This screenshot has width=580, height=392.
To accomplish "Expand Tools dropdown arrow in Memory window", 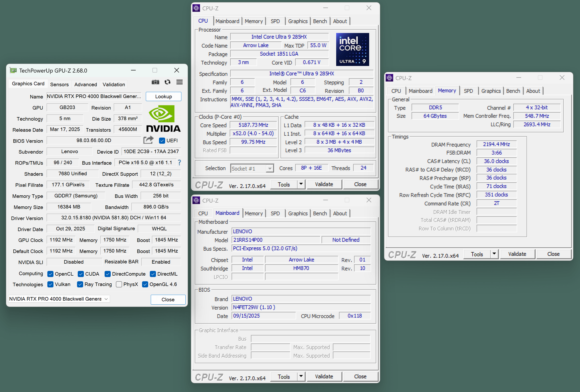I will pos(494,254).
